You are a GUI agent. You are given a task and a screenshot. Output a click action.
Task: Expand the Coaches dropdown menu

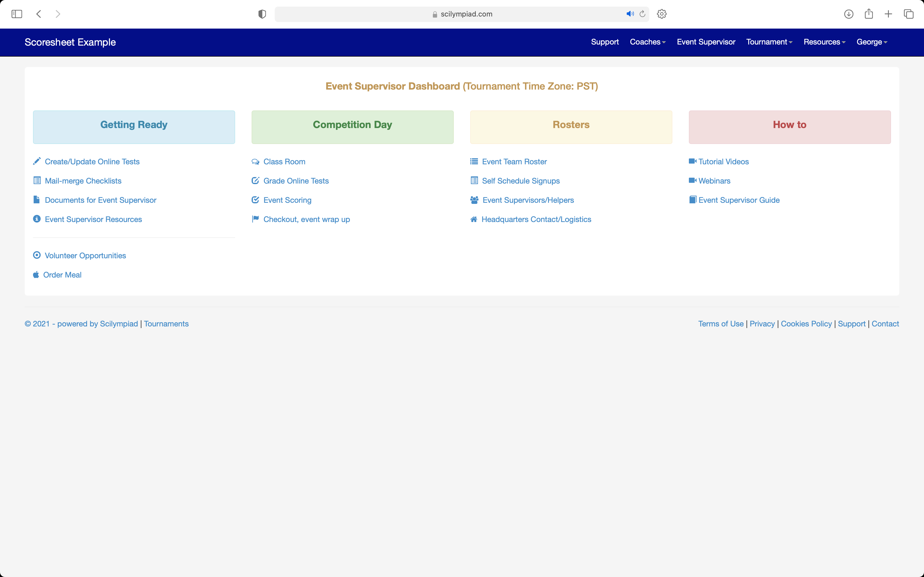pyautogui.click(x=648, y=42)
